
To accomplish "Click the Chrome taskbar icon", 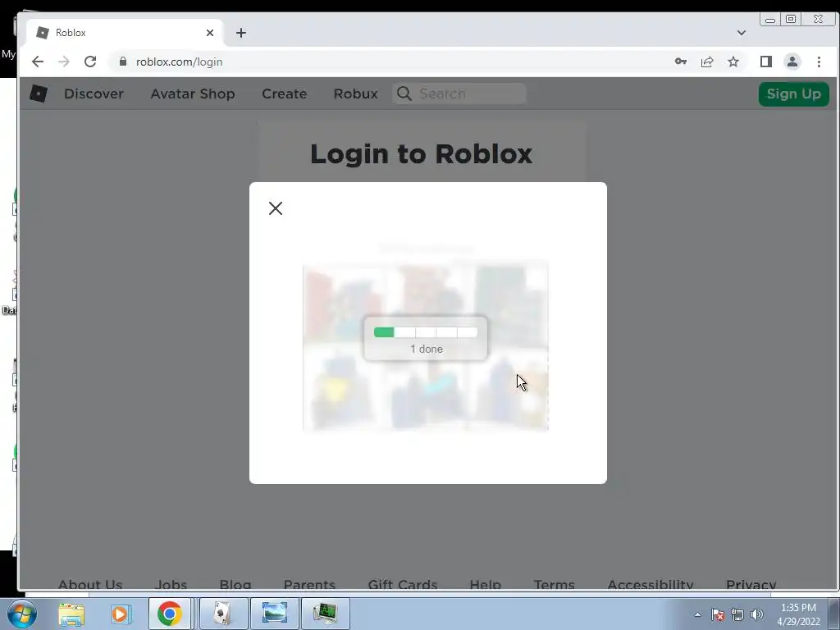I will pyautogui.click(x=169, y=614).
